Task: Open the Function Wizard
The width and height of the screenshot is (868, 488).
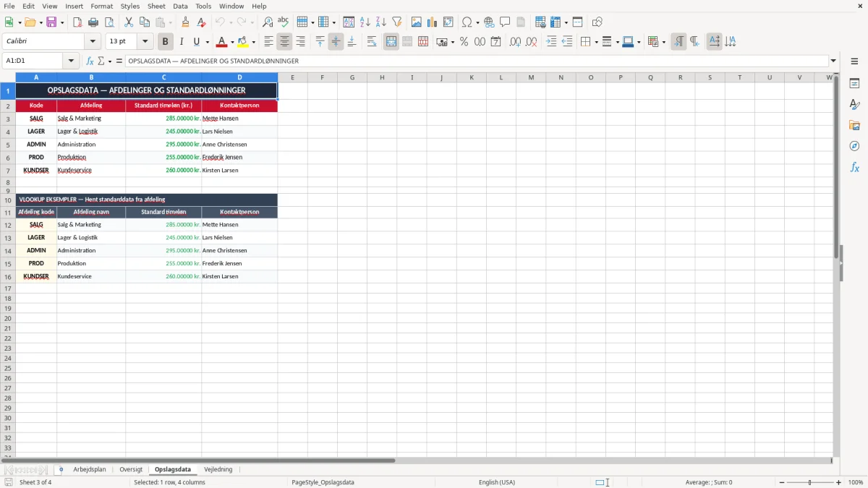Action: (90, 61)
